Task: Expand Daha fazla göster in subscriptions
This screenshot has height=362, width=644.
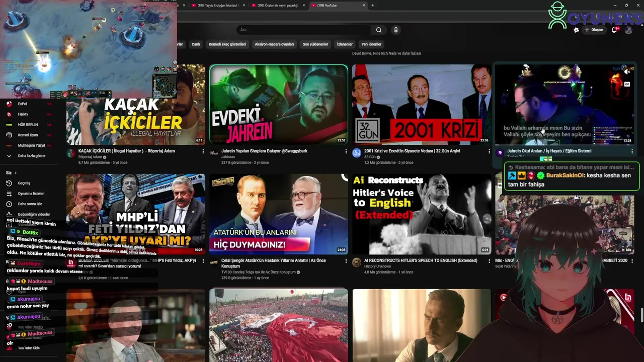Action: pos(32,156)
